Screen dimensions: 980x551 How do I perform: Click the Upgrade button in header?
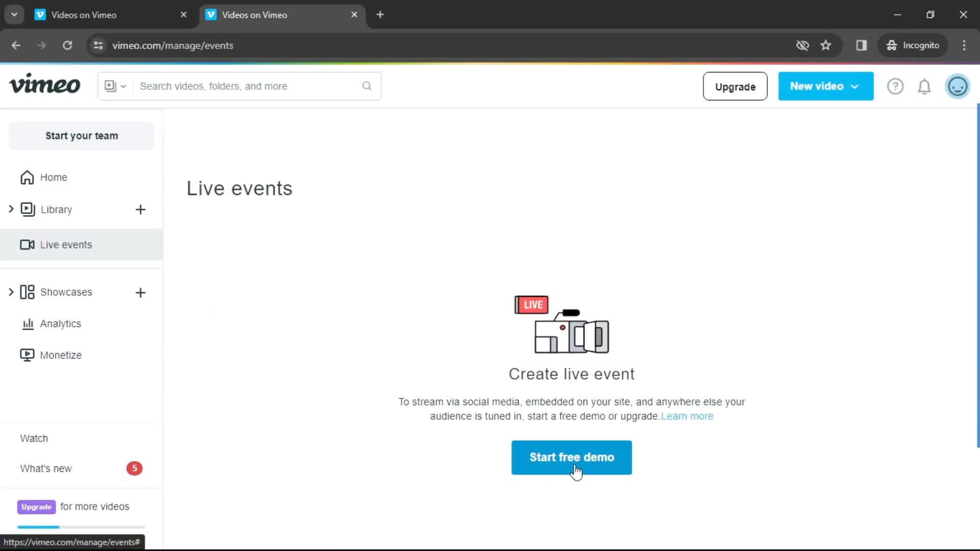736,86
